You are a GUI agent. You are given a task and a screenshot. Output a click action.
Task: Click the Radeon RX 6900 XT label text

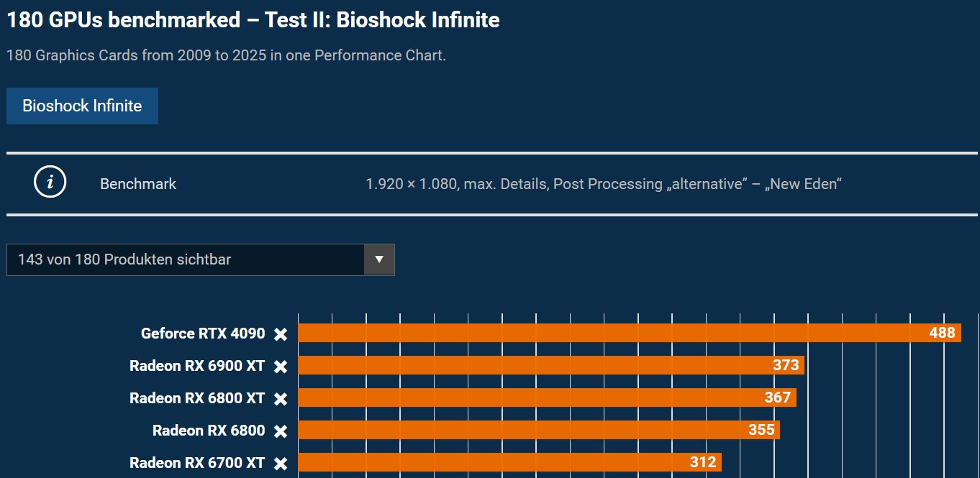[197, 366]
